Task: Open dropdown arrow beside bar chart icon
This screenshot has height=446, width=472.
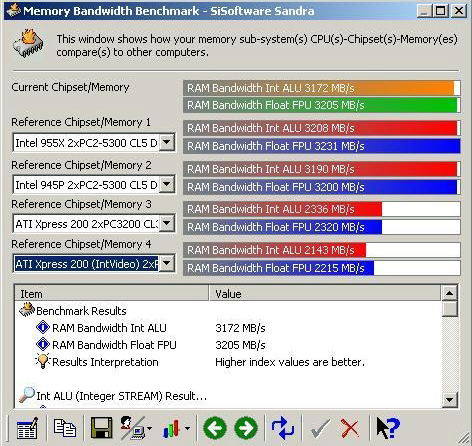Action: [x=187, y=428]
